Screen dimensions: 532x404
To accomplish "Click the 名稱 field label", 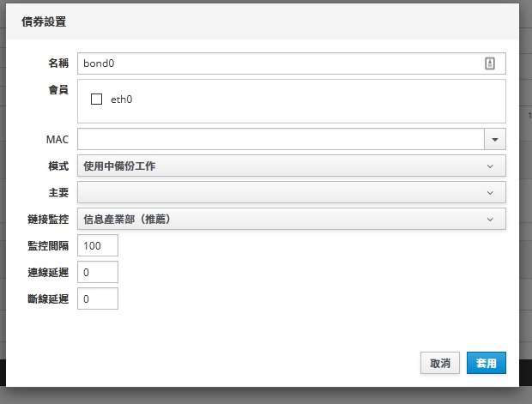I will point(58,63).
